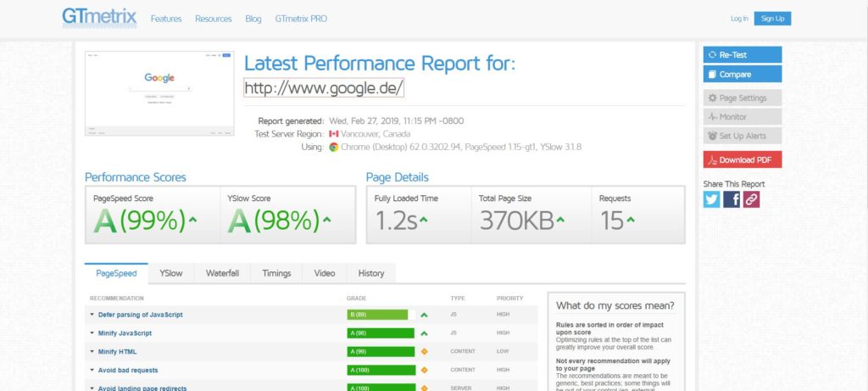Open GTmetrix PRO page
The width and height of the screenshot is (868, 391).
pyautogui.click(x=301, y=19)
